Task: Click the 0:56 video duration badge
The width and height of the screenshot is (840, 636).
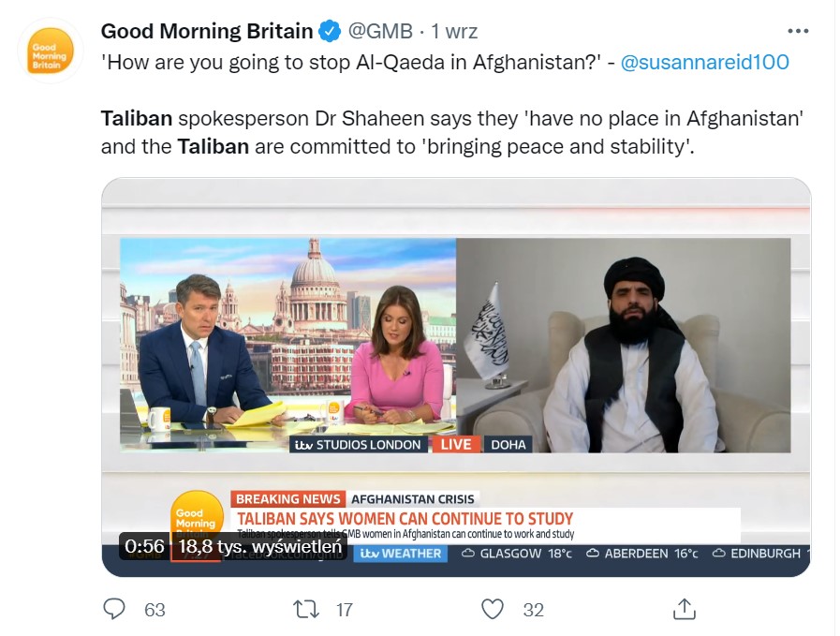Action: pyautogui.click(x=144, y=546)
